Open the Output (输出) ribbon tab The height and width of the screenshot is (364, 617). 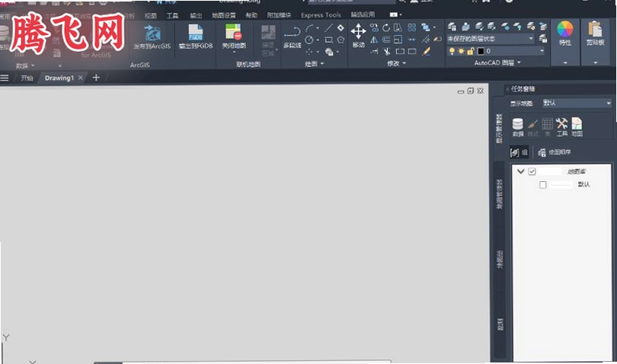(196, 16)
